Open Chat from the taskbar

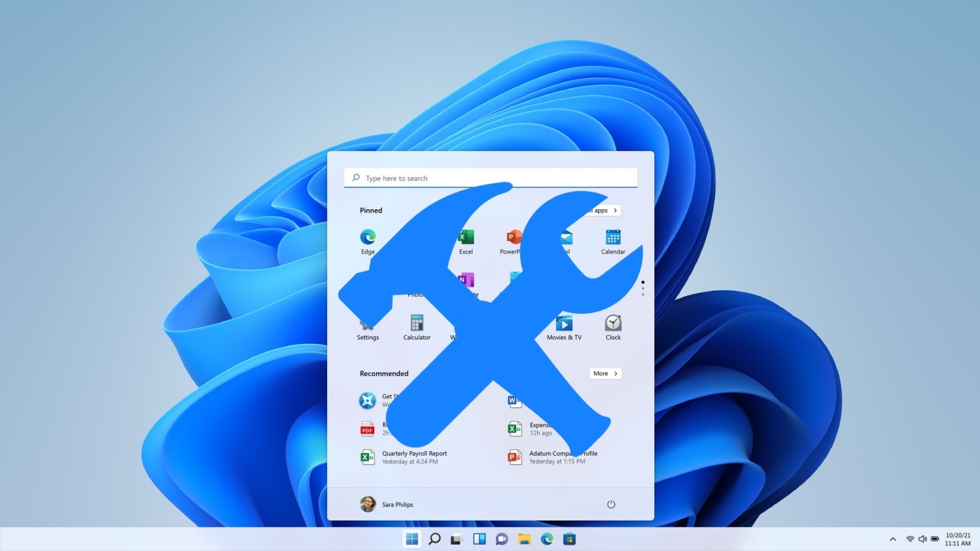pos(502,539)
